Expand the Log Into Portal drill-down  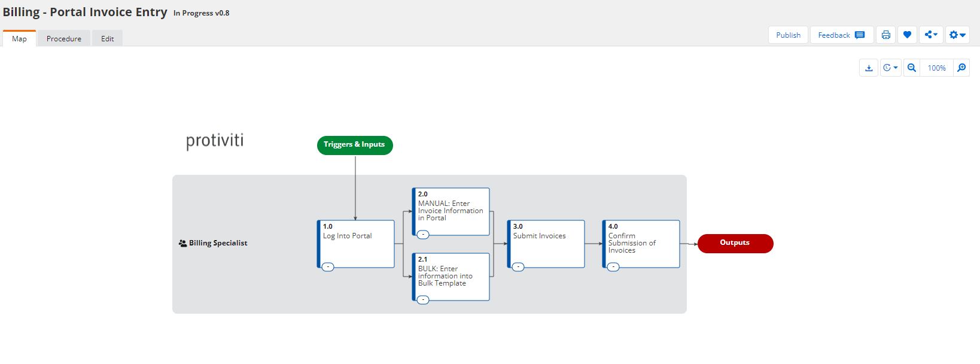pyautogui.click(x=328, y=267)
